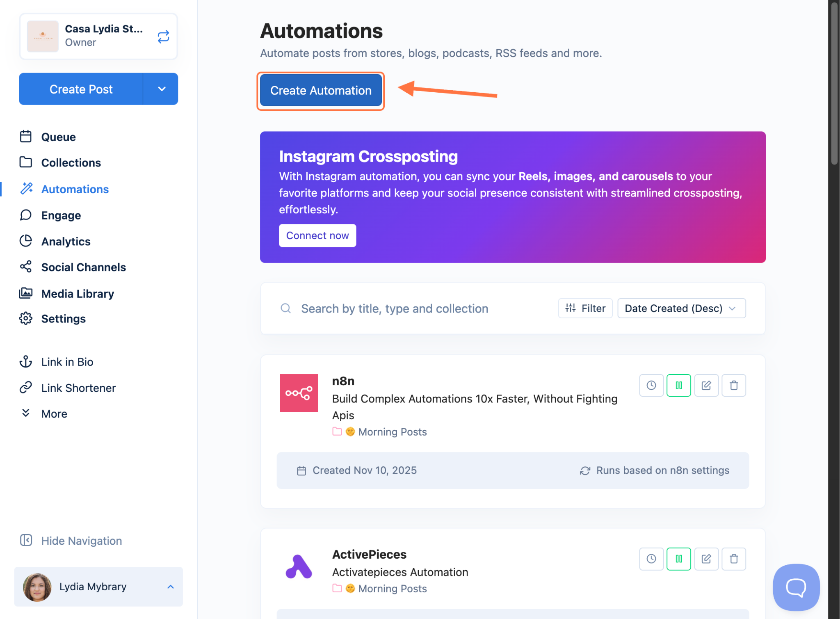
Task: Click the automation search field
Action: [x=394, y=308]
